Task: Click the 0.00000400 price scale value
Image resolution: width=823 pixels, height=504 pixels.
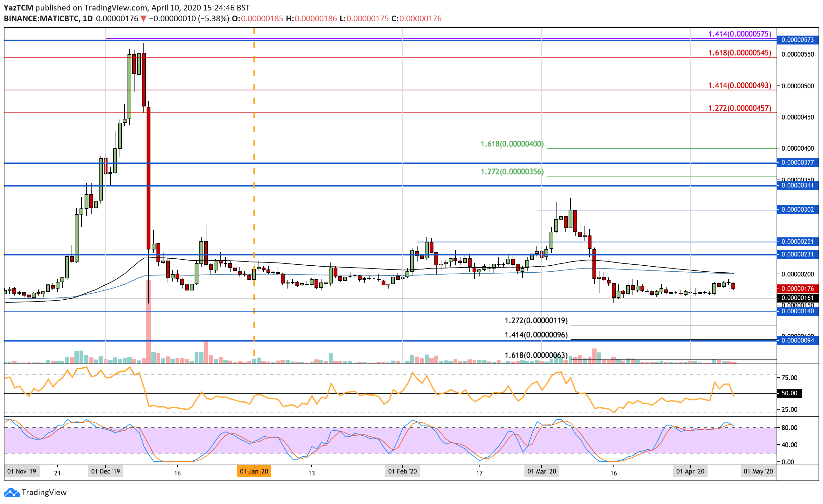Action: pos(798,148)
